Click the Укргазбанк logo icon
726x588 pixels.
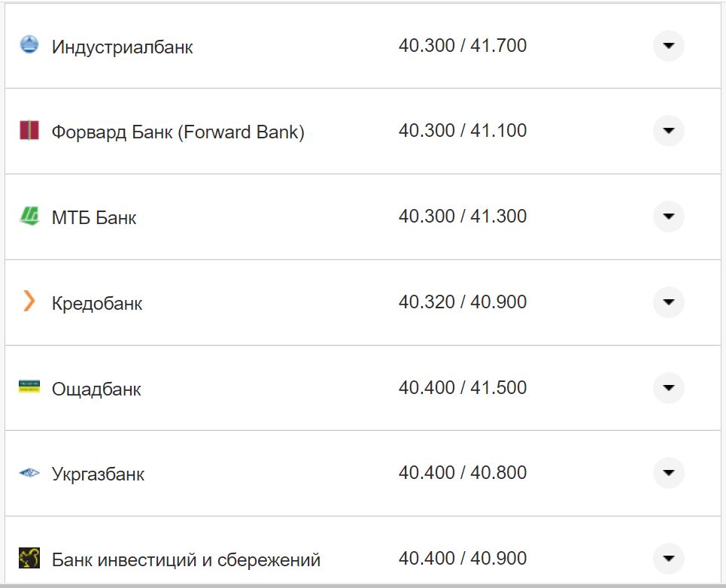(x=29, y=474)
